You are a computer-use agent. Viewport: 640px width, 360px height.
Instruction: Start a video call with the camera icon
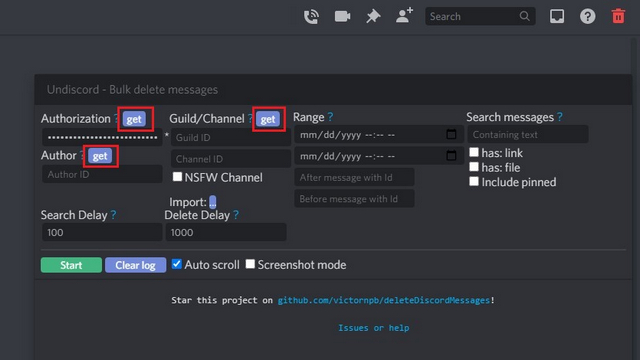coord(342,16)
